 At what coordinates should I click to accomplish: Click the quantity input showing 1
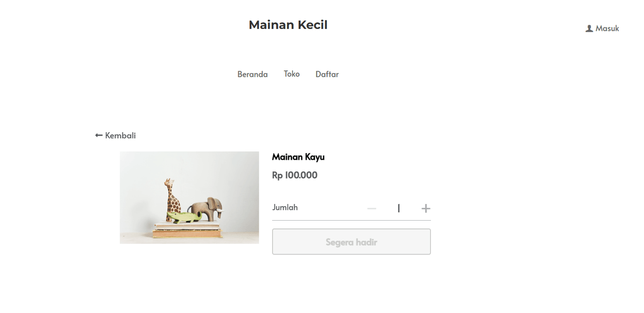click(399, 208)
